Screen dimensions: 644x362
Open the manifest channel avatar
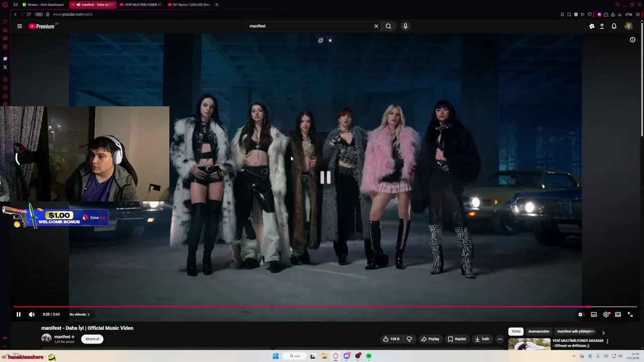46,338
